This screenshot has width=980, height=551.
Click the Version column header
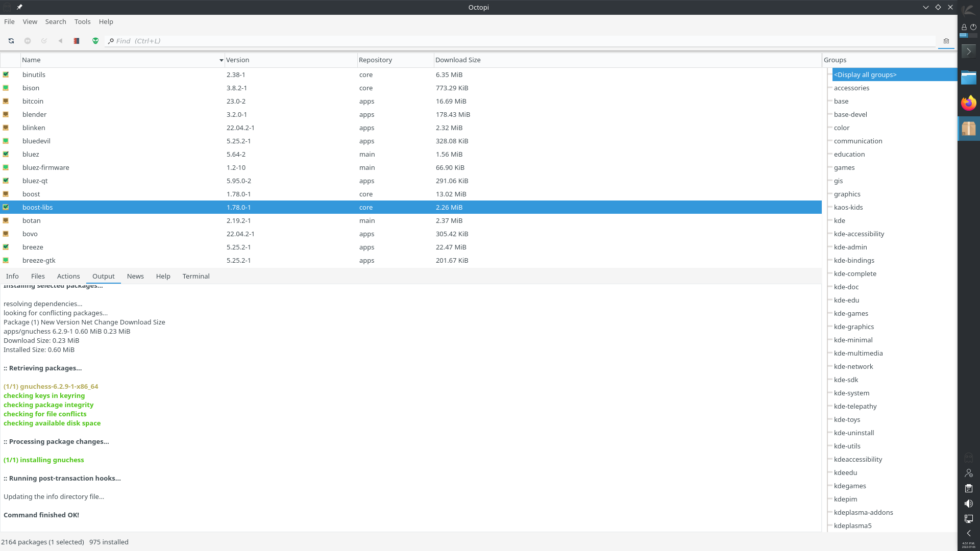coord(291,60)
